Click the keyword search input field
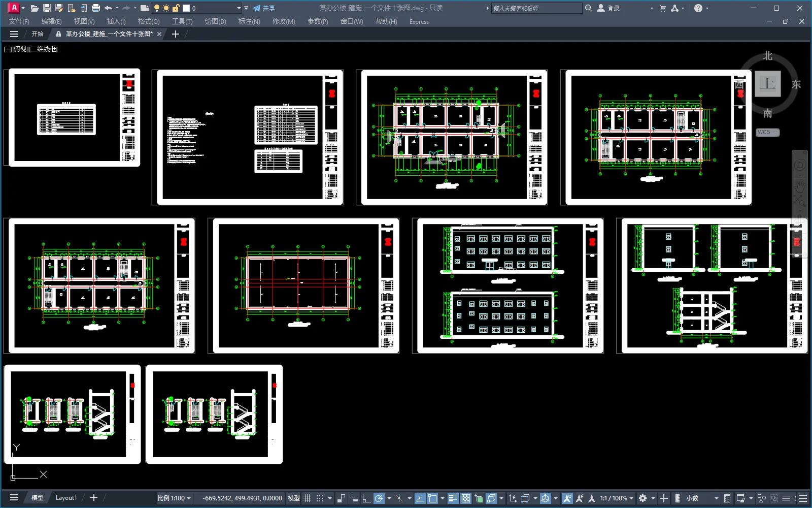 point(536,8)
